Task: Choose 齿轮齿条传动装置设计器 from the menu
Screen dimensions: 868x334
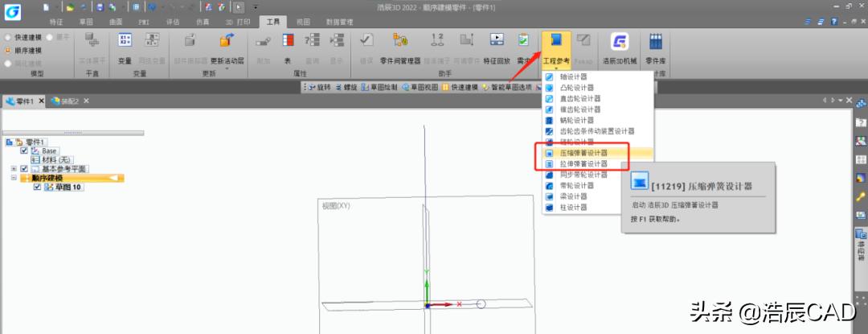Action: pyautogui.click(x=598, y=131)
